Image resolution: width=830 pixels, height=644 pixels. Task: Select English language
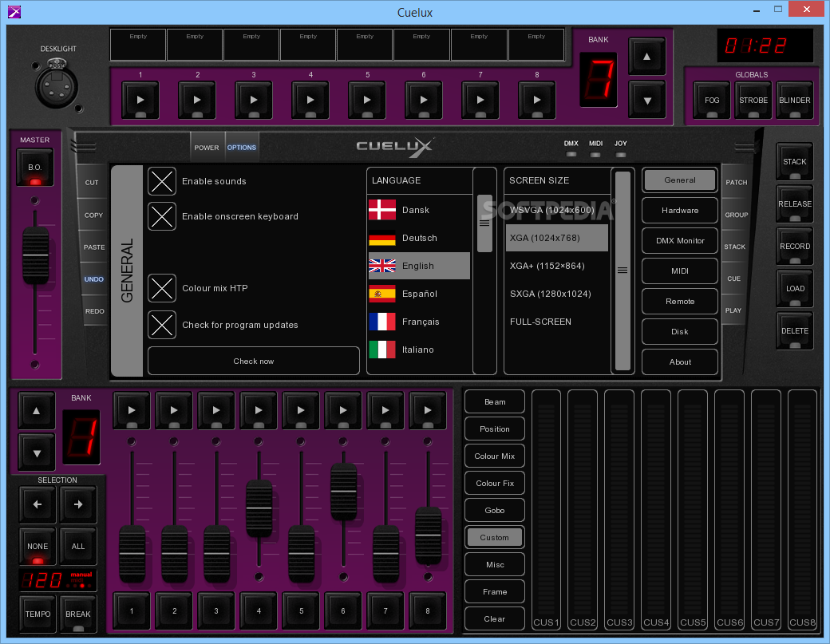[419, 266]
